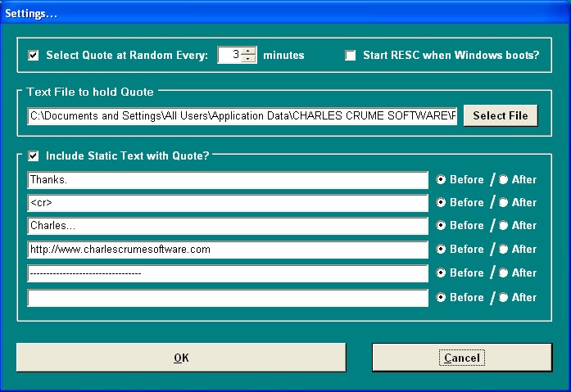571x392 pixels.
Task: Select Before for the website URL row
Action: [442, 249]
